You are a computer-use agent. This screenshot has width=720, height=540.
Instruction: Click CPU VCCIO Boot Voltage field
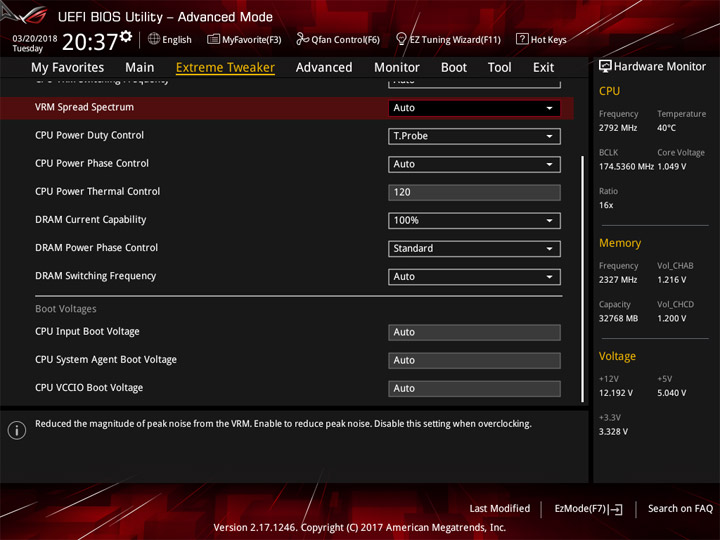click(474, 388)
